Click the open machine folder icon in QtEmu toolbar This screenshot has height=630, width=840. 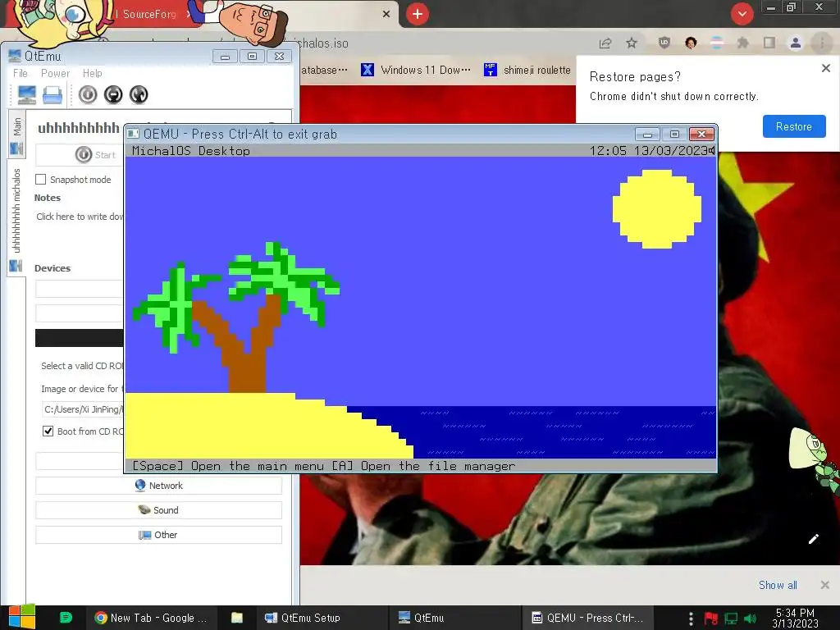click(52, 95)
